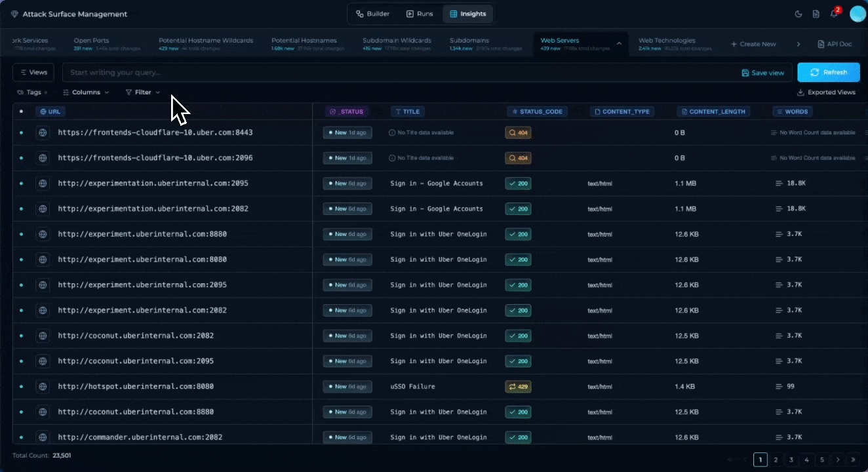This screenshot has height=472, width=868.
Task: Sort by CONTENT_LENGTH column header
Action: [713, 111]
